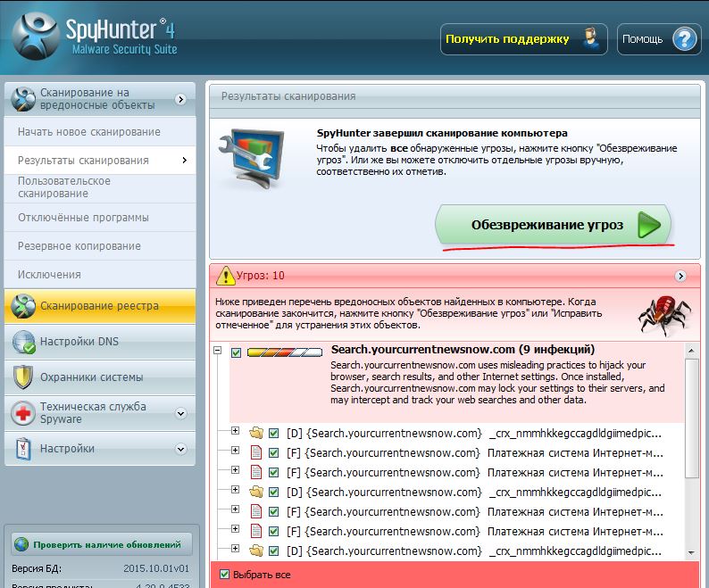Click folder icon of bottommost [D] row

click(256, 551)
